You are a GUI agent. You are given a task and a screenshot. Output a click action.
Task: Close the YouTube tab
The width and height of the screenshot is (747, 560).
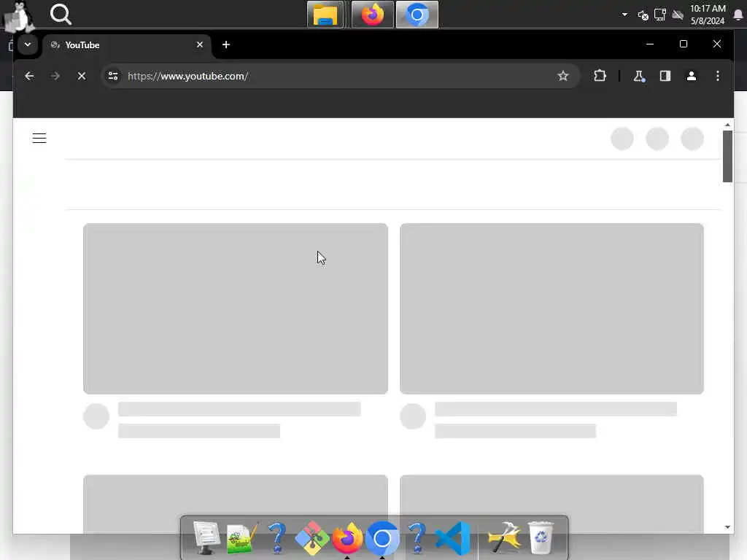tap(200, 44)
